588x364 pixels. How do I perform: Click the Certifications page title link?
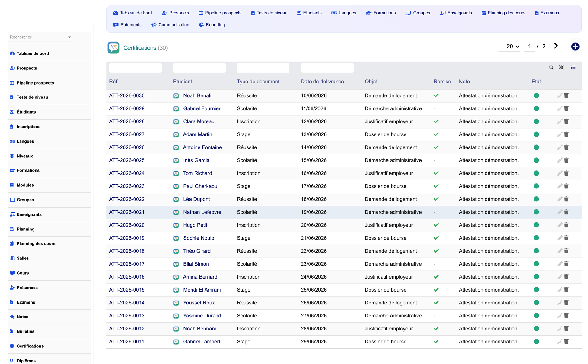click(140, 48)
